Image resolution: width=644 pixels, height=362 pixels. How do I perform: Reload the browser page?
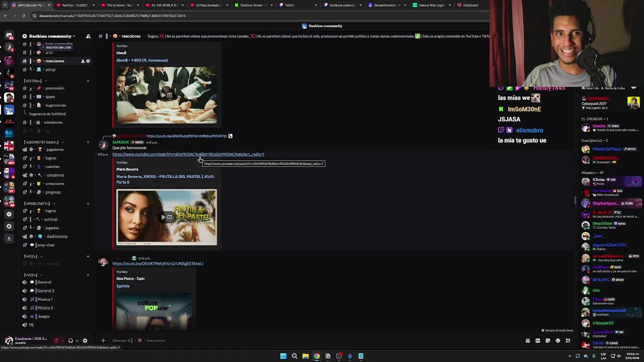pos(23,16)
